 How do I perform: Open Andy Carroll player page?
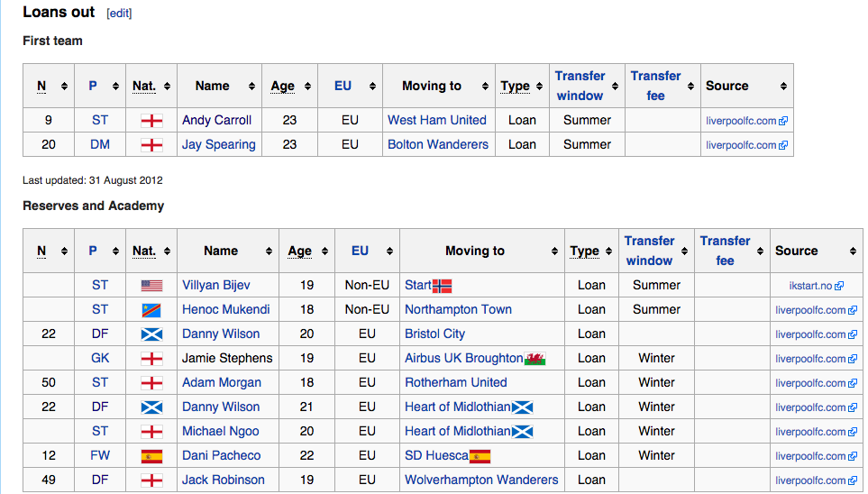[x=217, y=120]
